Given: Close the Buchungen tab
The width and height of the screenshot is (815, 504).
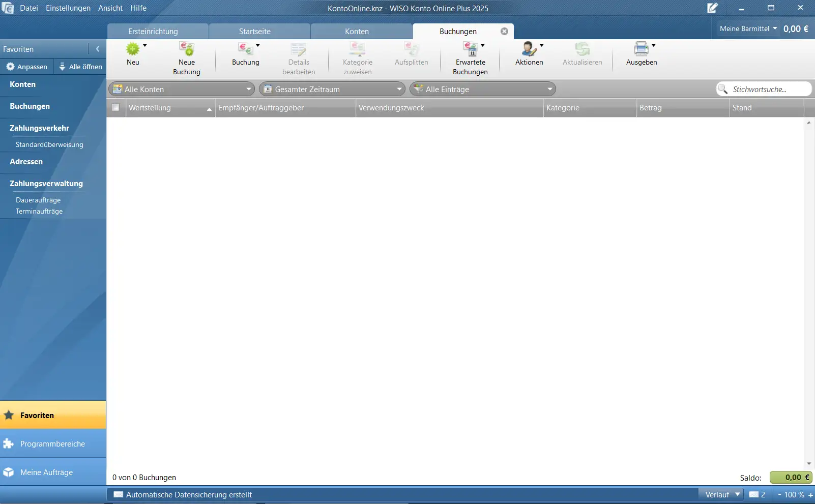Looking at the screenshot, I should coord(504,31).
